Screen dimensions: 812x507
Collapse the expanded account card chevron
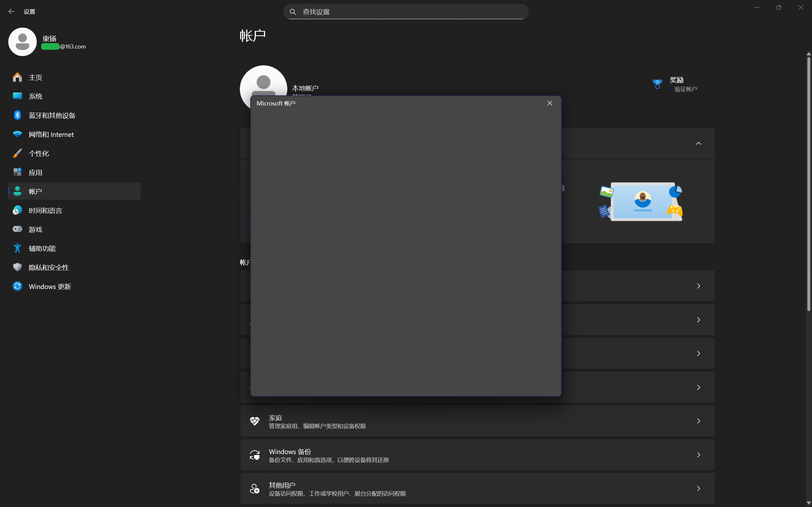[698, 144]
